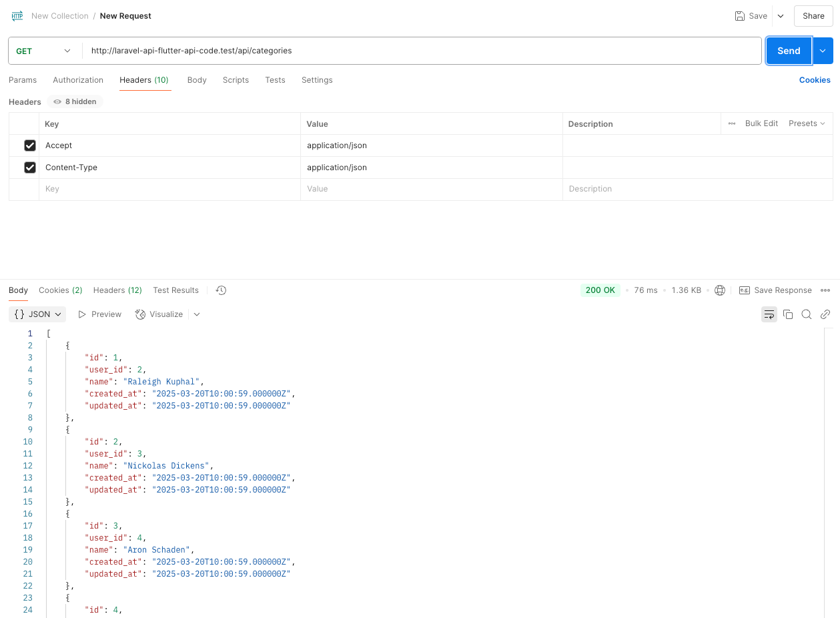
Task: Show the 8 hidden headers
Action: (75, 102)
